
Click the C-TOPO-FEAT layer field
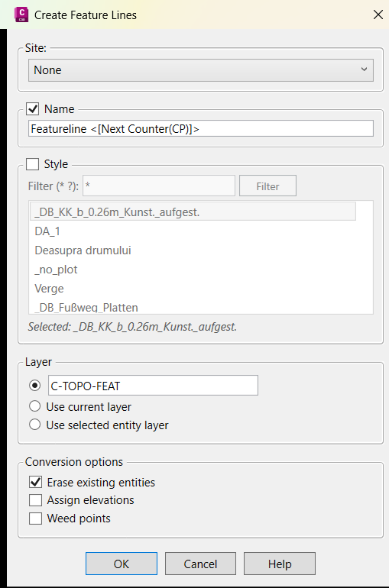tap(153, 385)
